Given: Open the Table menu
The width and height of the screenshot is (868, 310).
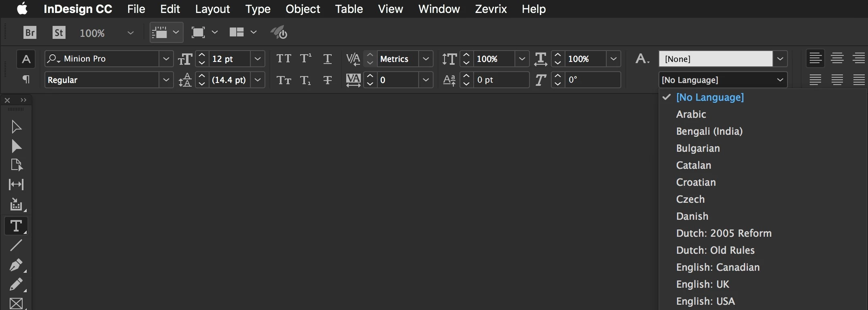Looking at the screenshot, I should (x=349, y=9).
